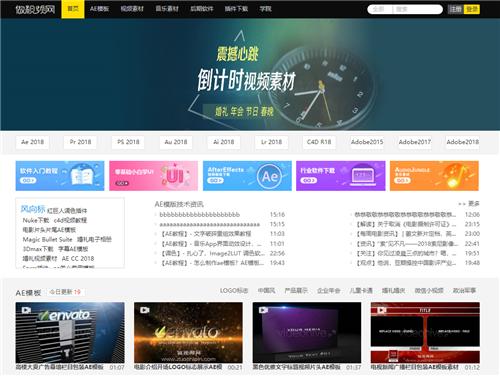Screen dimensions: 500x376
Task: Select the Ai 2018 version button
Action: pos(224,142)
